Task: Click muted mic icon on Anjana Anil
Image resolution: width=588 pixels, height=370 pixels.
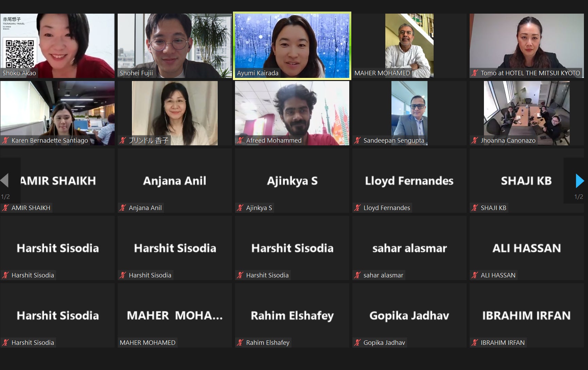Action: 123,208
